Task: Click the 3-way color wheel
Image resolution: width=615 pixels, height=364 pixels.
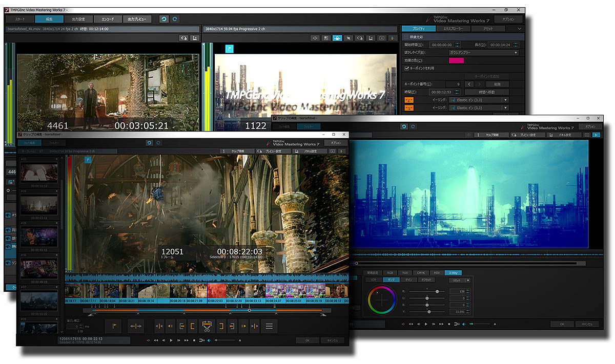Action: point(382,301)
